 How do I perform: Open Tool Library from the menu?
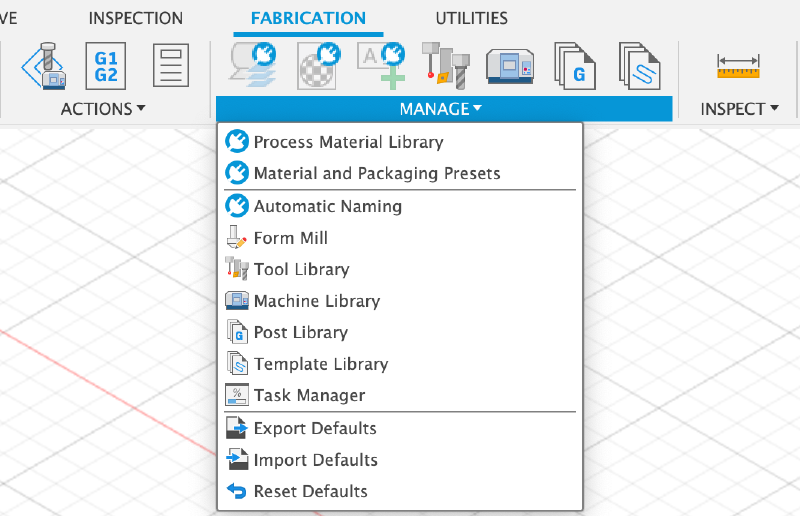tap(400, 269)
